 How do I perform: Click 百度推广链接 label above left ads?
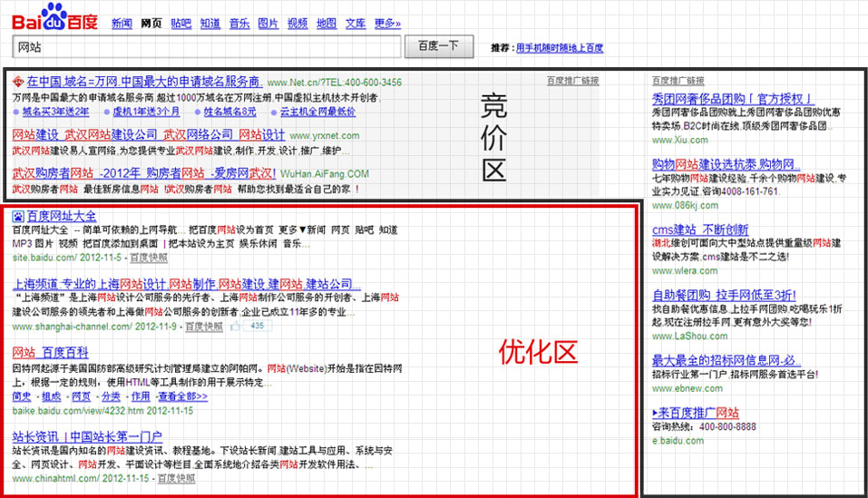573,81
